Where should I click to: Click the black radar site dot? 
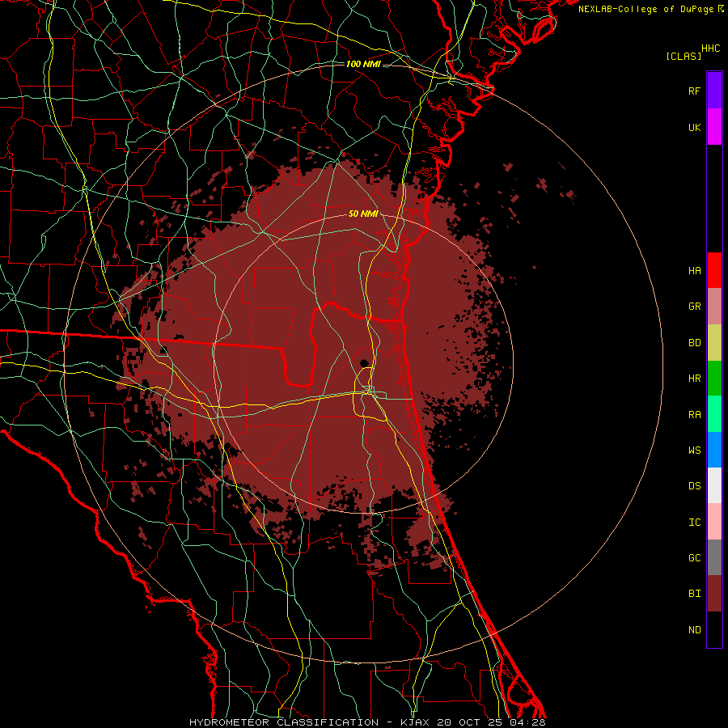[x=364, y=362]
